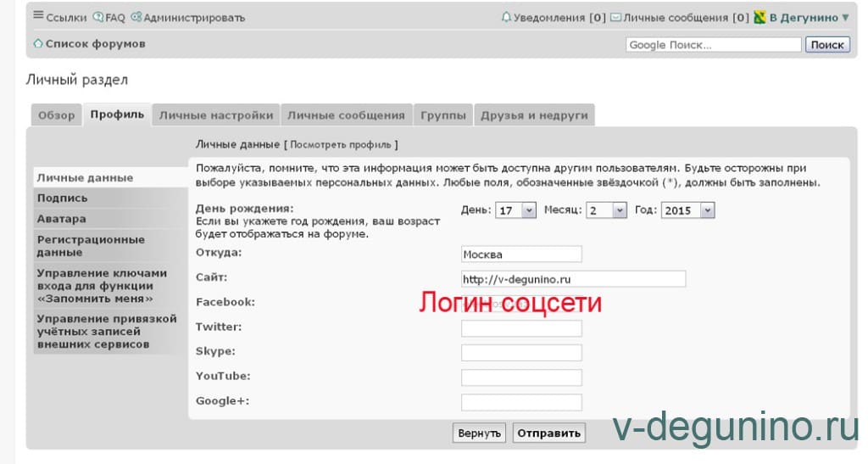
Task: Select Подпись in the sidebar
Action: [x=63, y=198]
